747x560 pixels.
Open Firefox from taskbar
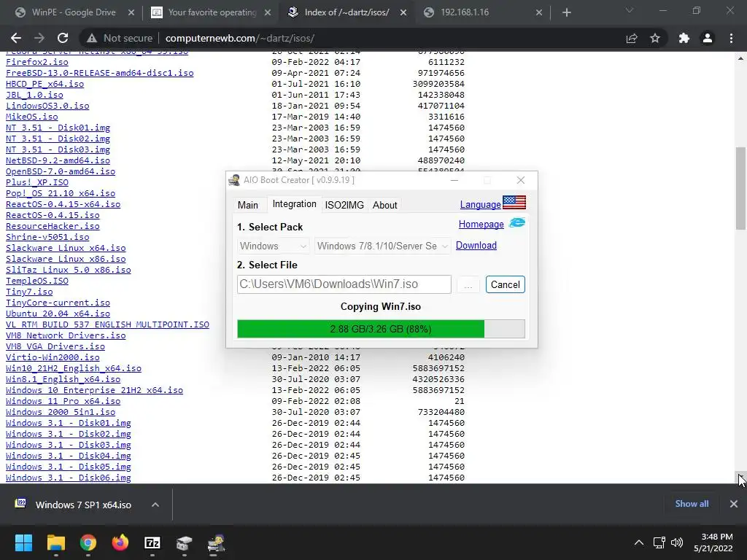point(120,542)
